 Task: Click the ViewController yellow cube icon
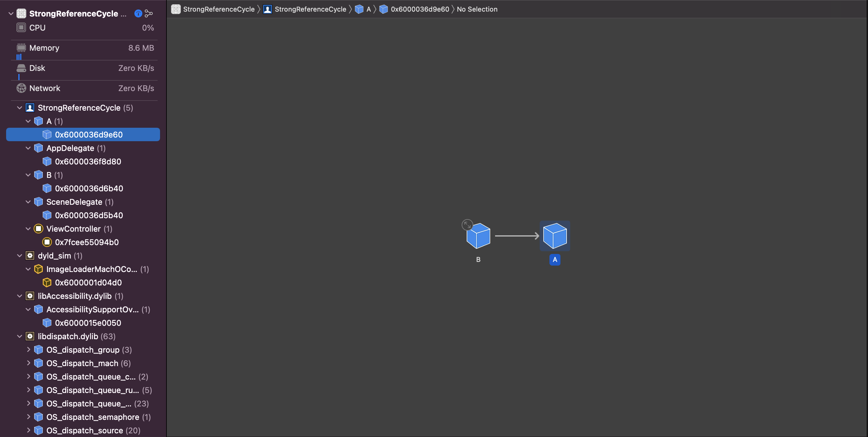(38, 229)
